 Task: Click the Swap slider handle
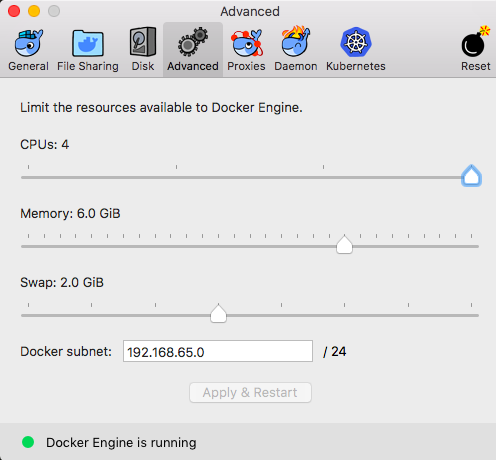point(218,314)
